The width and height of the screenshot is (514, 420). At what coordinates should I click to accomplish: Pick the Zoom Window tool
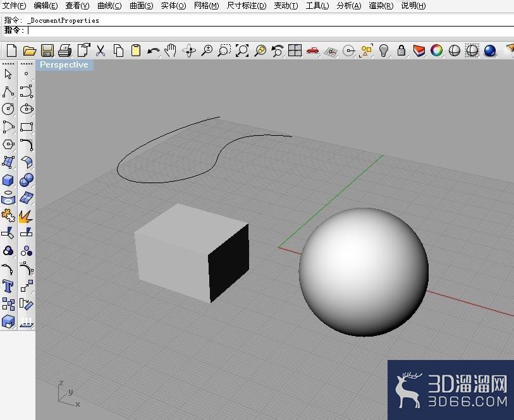pyautogui.click(x=224, y=51)
